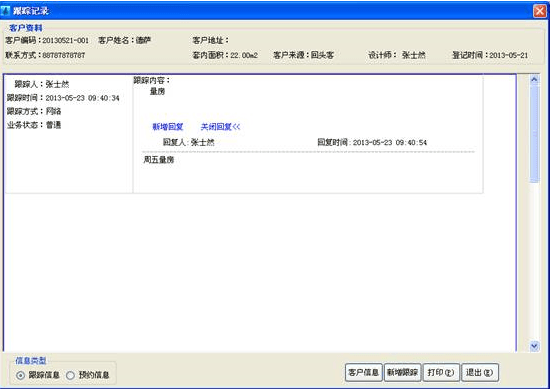Click the scrollbar down arrow
The width and height of the screenshot is (551, 389).
click(534, 346)
